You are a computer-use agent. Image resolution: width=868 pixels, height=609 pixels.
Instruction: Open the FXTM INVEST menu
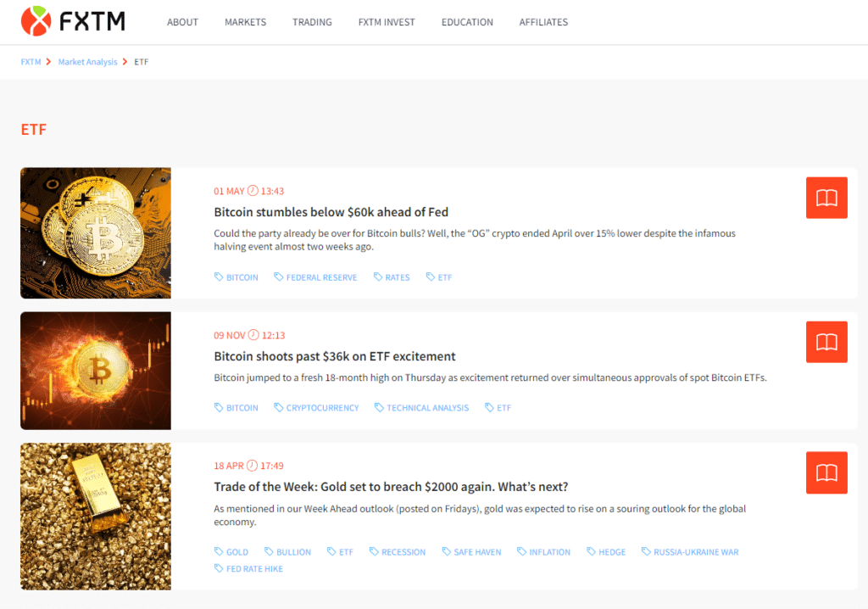click(x=387, y=22)
